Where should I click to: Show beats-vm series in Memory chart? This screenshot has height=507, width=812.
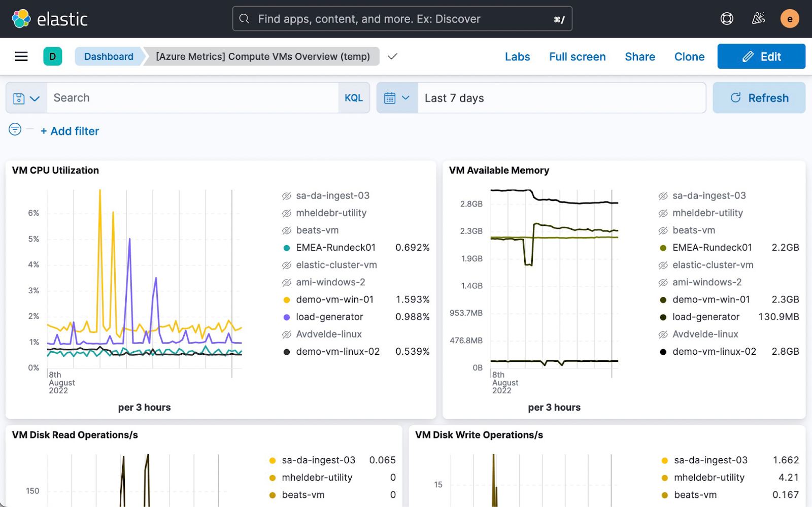pyautogui.click(x=663, y=230)
